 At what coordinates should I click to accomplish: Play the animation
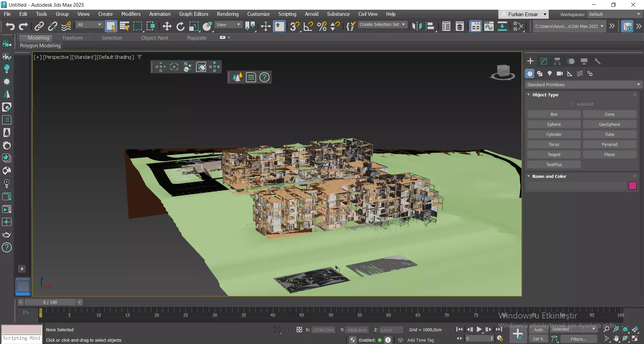[479, 330]
